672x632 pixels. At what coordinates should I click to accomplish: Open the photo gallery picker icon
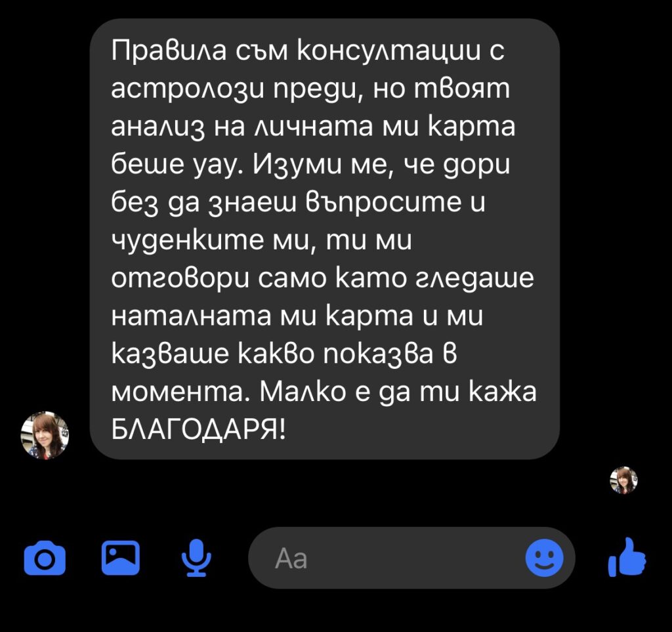[121, 558]
